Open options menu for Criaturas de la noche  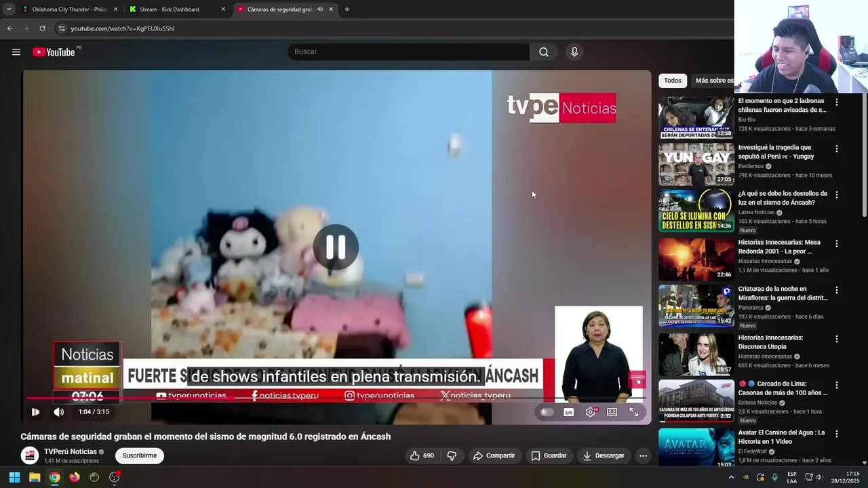(x=836, y=290)
